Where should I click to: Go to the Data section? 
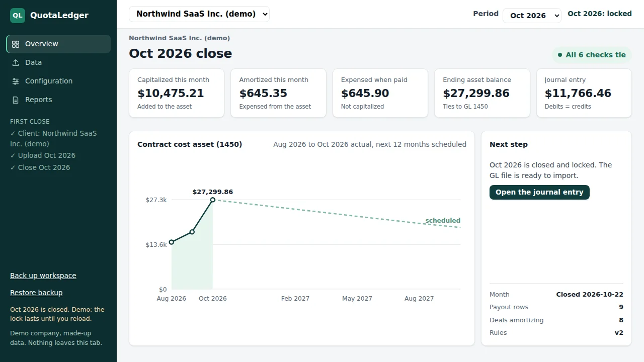pos(58,62)
